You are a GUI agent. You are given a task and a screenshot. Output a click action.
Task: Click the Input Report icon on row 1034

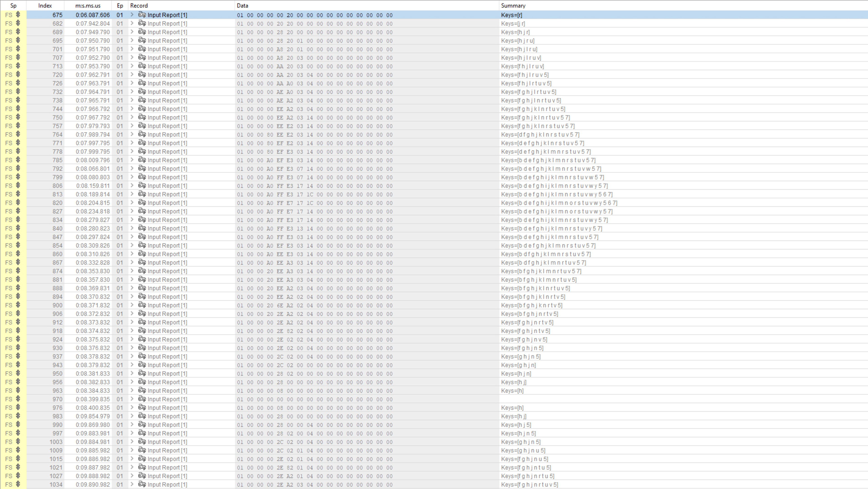[142, 485]
